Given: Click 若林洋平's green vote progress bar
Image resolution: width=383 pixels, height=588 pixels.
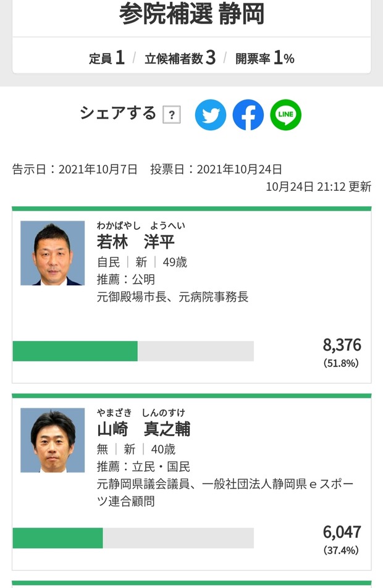Looking at the screenshot, I should (x=75, y=351).
